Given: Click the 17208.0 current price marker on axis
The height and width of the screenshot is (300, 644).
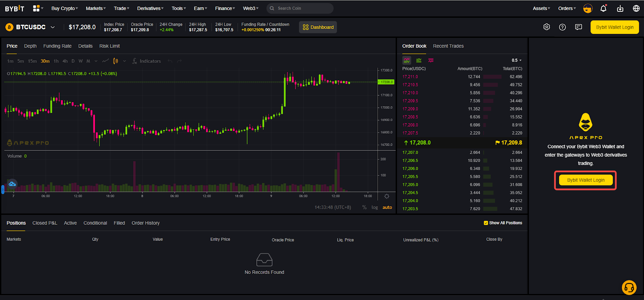Looking at the screenshot, I should pyautogui.click(x=386, y=82).
